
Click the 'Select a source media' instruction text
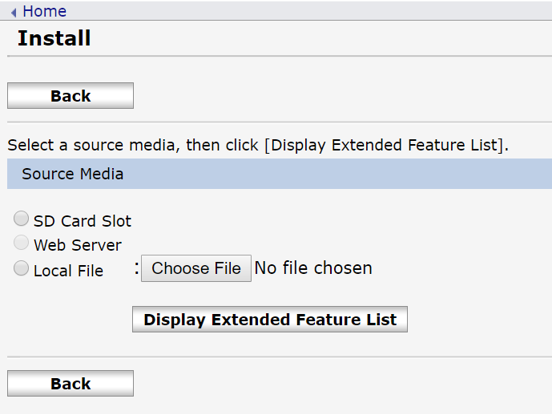point(258,145)
